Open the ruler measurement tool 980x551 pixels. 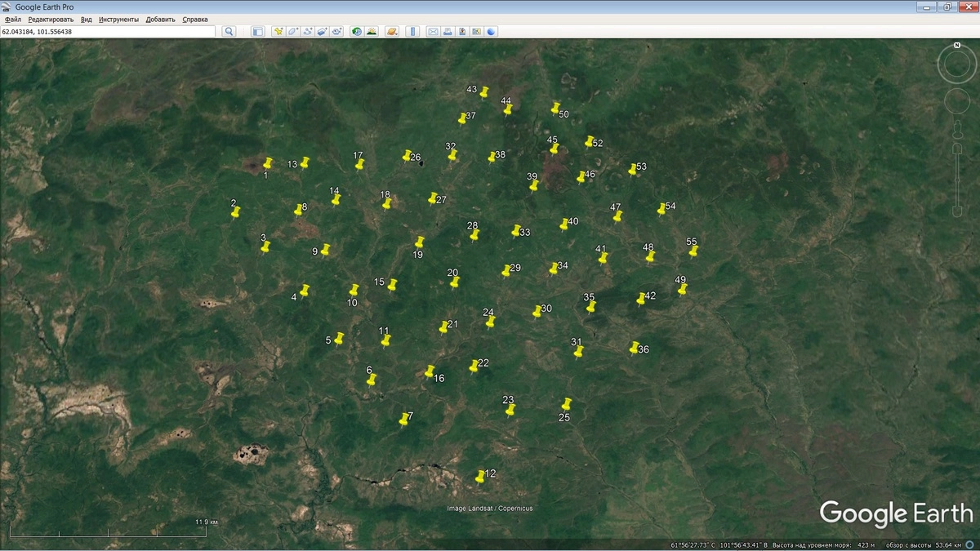(412, 31)
